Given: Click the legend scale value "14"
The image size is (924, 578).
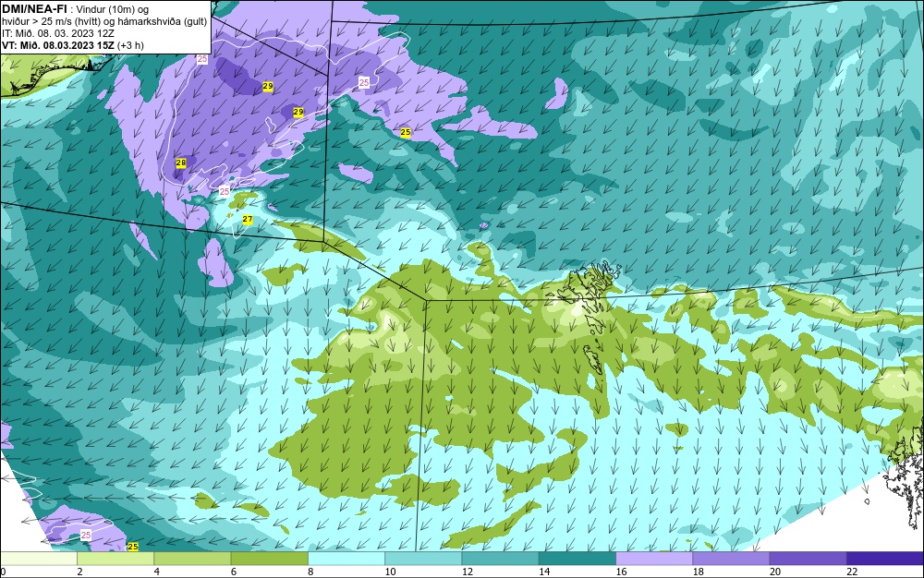Looking at the screenshot, I should [544, 572].
